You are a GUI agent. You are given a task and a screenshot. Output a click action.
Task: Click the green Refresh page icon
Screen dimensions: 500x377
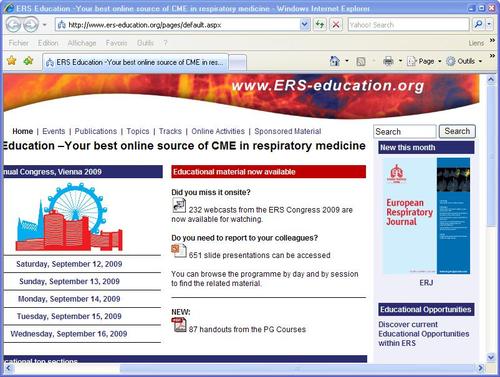click(x=320, y=25)
